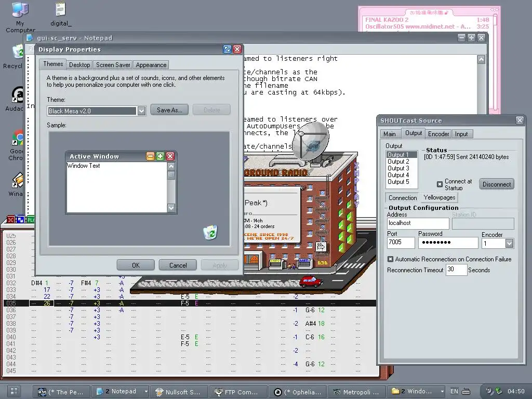Switch to the Themes tab
Image resolution: width=532 pixels, height=399 pixels.
[x=53, y=64]
